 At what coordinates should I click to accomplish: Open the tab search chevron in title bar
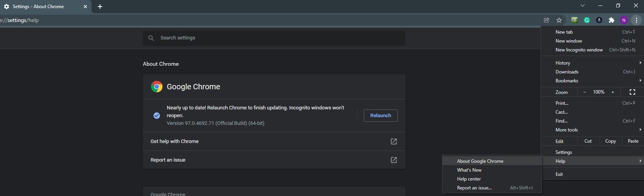pyautogui.click(x=583, y=5)
